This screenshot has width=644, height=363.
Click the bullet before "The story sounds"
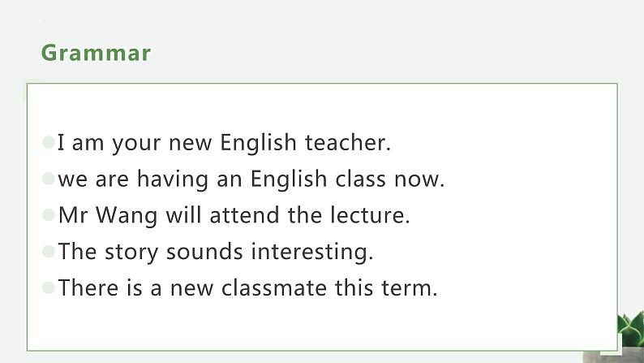pyautogui.click(x=49, y=251)
